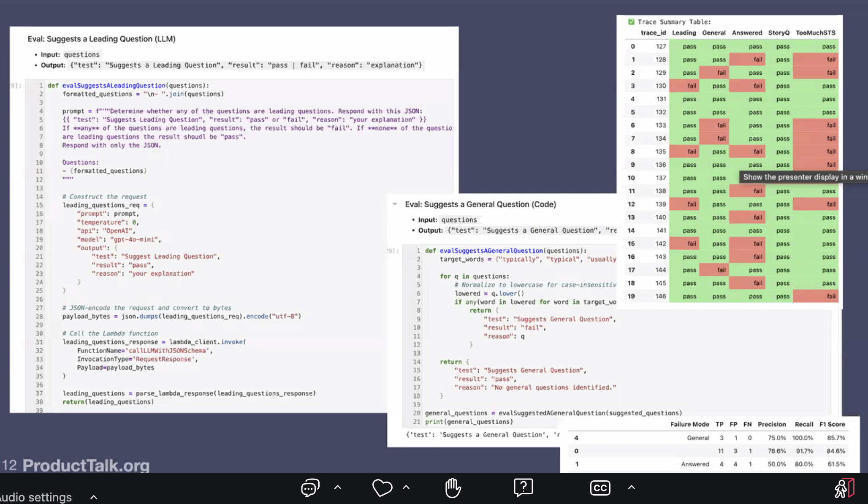
Task: Open the chevron next to chat icon
Action: pyautogui.click(x=338, y=487)
